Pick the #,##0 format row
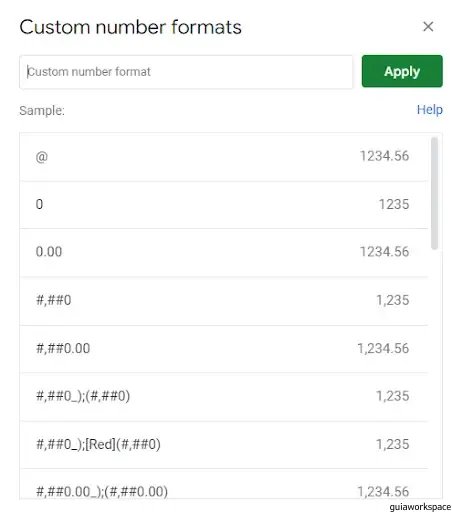Image resolution: width=452 pixels, height=512 pixels. pos(224,301)
